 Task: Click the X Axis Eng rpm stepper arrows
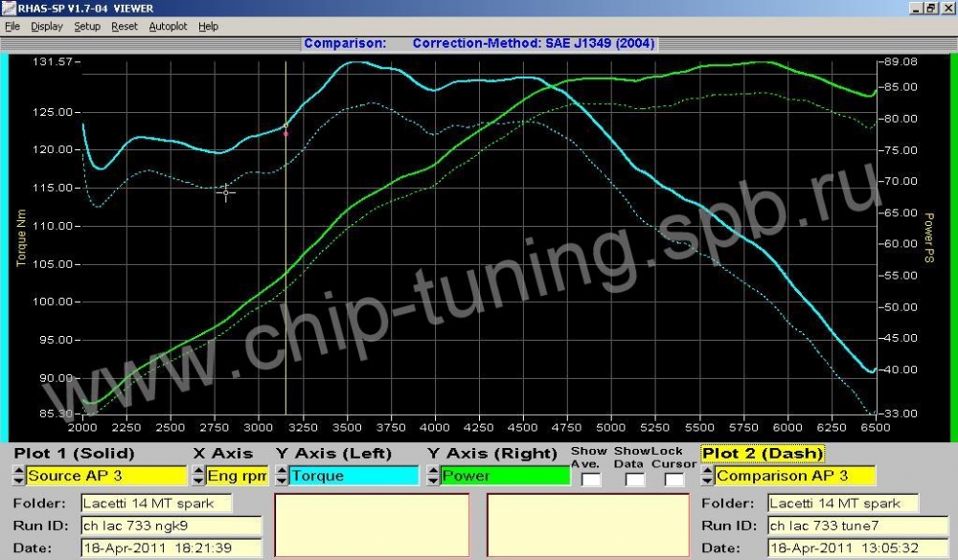(x=198, y=475)
